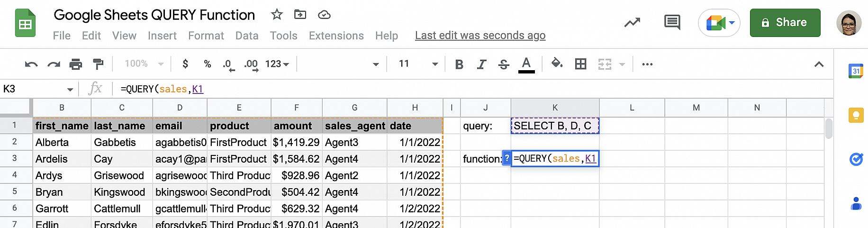Open Google Calendar side panel
The width and height of the screenshot is (868, 228).
[856, 71]
